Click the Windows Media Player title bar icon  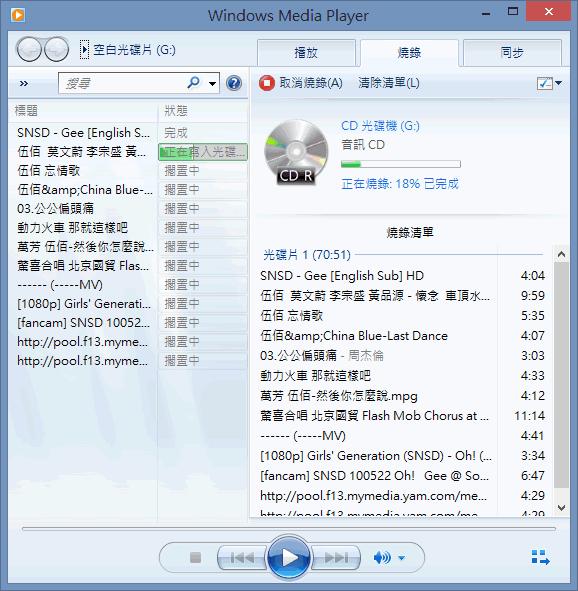(18, 15)
